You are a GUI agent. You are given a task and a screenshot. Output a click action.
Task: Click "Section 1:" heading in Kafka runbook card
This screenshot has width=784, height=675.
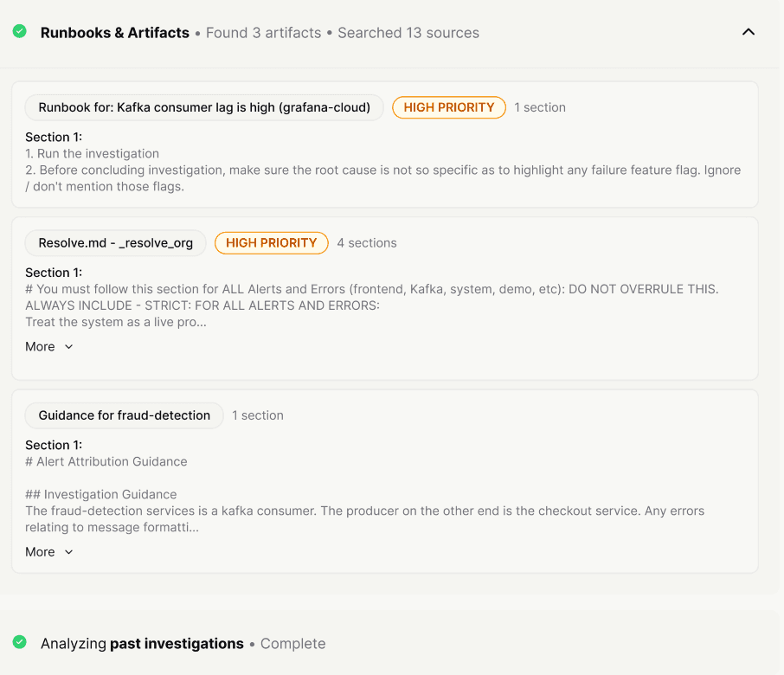54,137
